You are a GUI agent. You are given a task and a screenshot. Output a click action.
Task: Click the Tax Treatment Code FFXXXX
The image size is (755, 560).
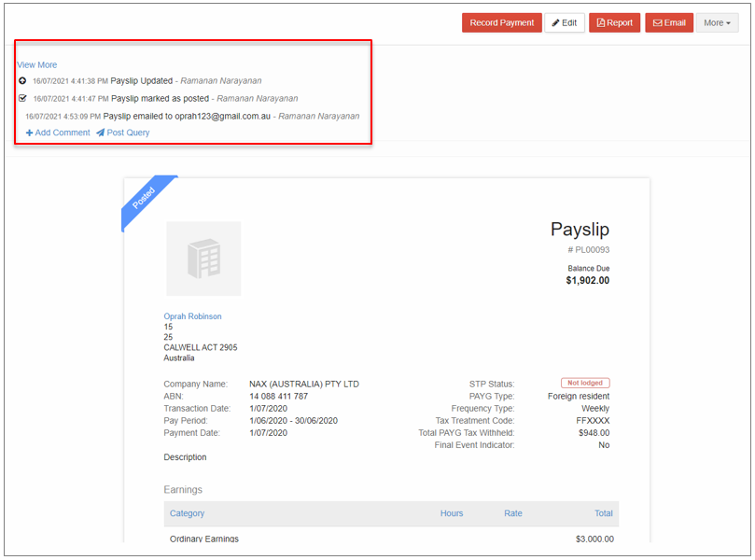593,420
